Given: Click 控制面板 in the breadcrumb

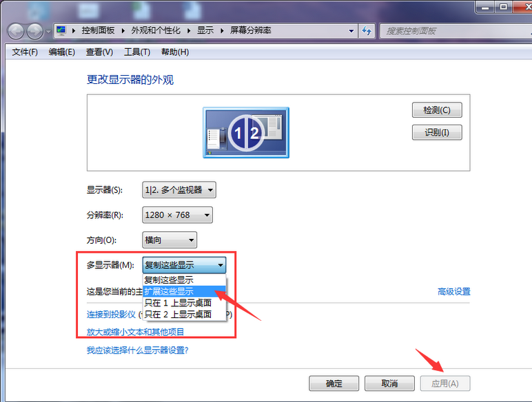Looking at the screenshot, I should (x=98, y=30).
